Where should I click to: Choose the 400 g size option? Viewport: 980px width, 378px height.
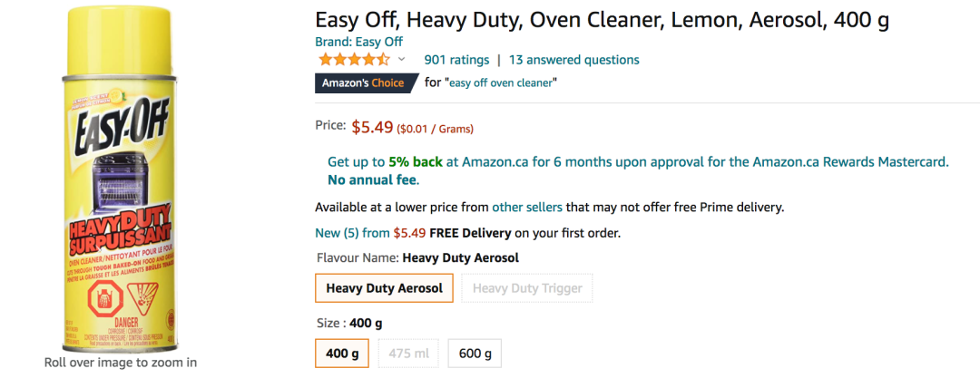coord(342,354)
